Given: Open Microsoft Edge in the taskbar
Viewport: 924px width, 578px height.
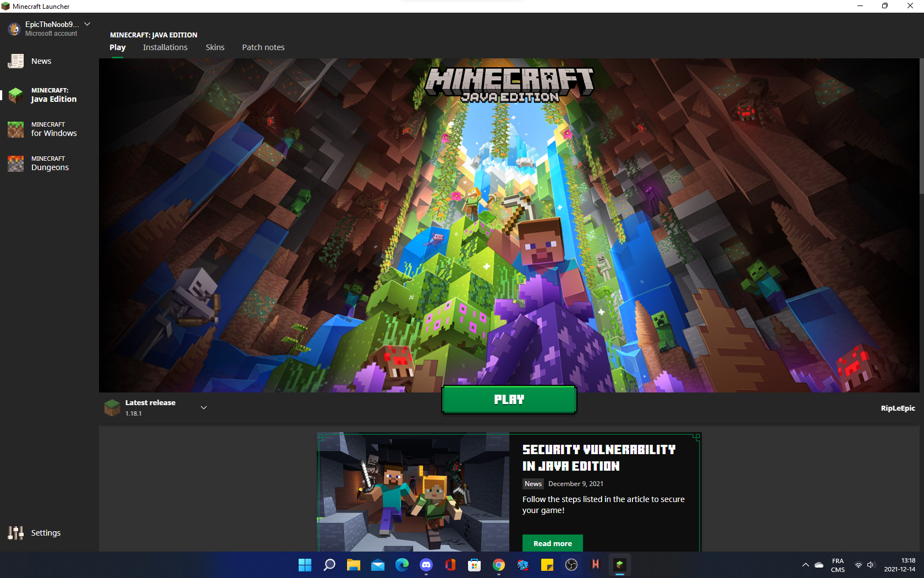Looking at the screenshot, I should coord(402,565).
